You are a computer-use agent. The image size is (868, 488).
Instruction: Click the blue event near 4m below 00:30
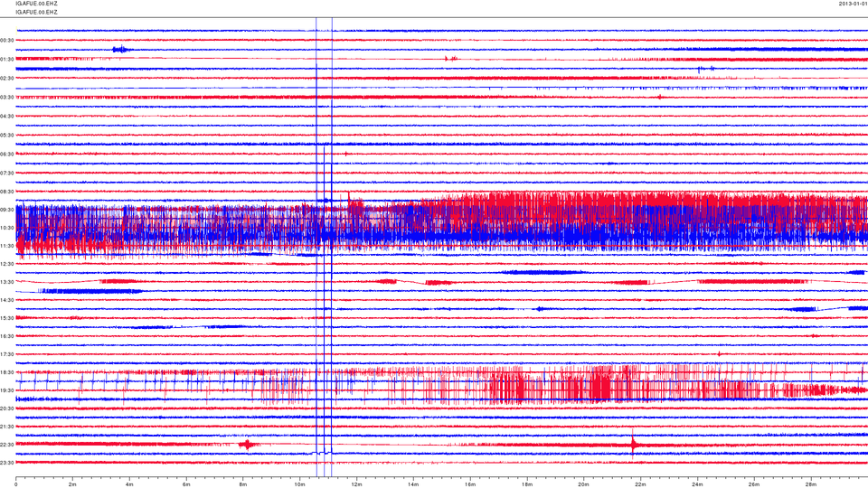[x=120, y=49]
